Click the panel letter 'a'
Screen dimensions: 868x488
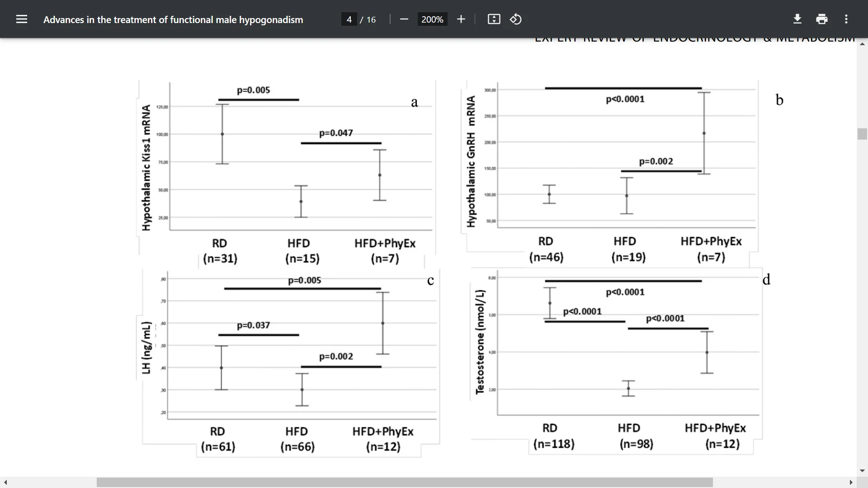[415, 103]
